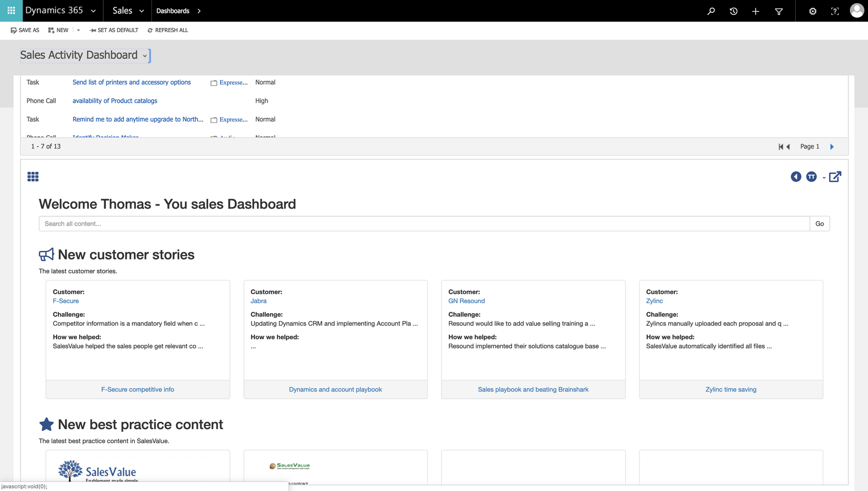Expand the Sales Activity Dashboard selector

click(145, 56)
